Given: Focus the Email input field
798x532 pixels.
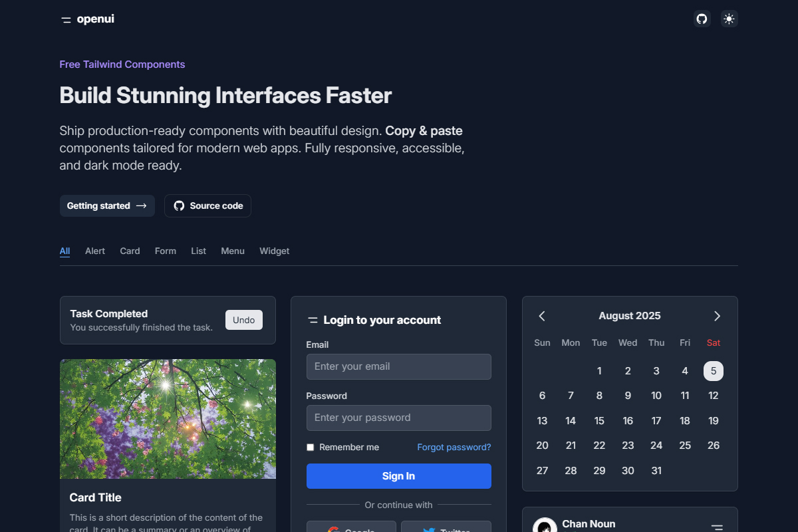Looking at the screenshot, I should click(398, 366).
